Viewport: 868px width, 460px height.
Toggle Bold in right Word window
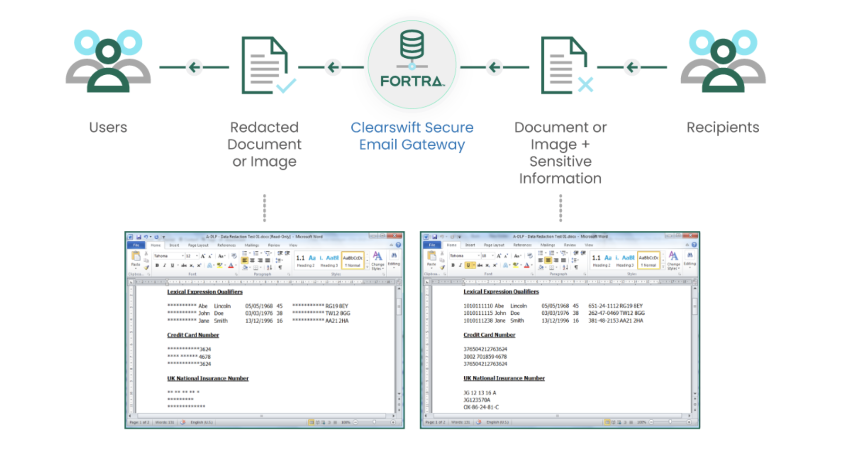[x=453, y=265]
